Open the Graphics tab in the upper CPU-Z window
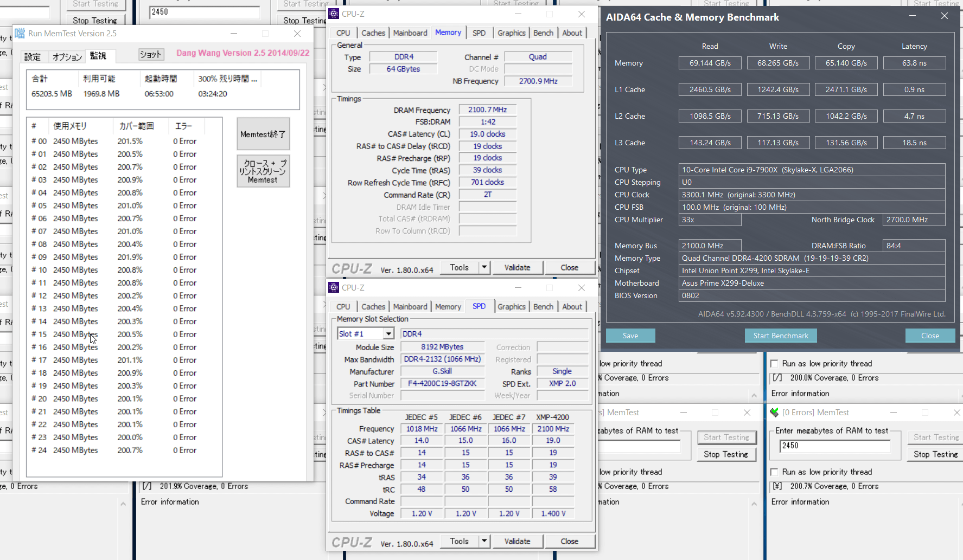This screenshot has width=963, height=560. point(512,33)
